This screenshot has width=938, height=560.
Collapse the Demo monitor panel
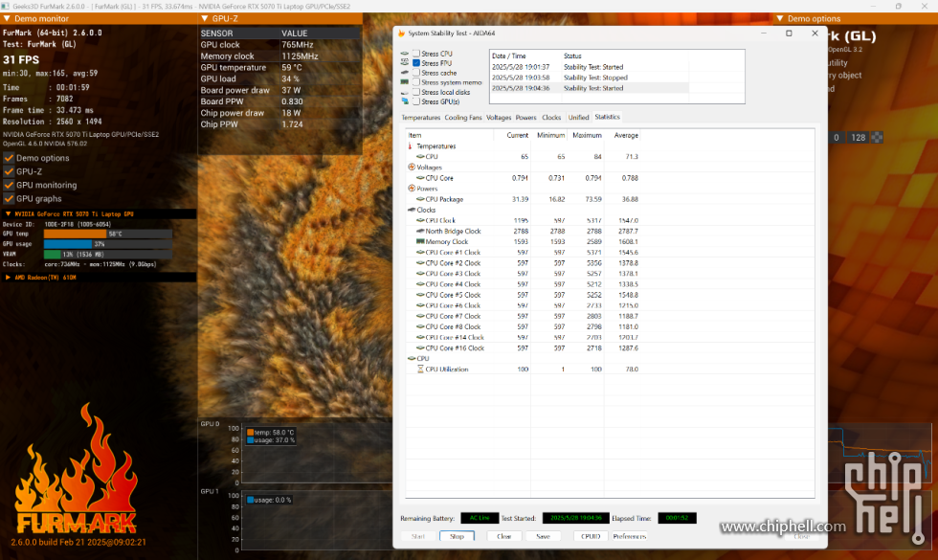pos(7,18)
